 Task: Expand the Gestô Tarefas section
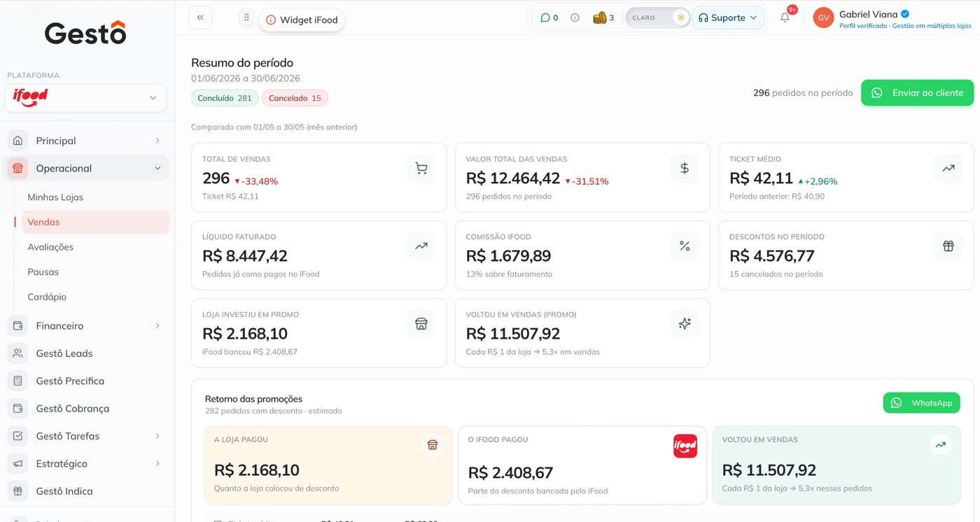(x=85, y=436)
